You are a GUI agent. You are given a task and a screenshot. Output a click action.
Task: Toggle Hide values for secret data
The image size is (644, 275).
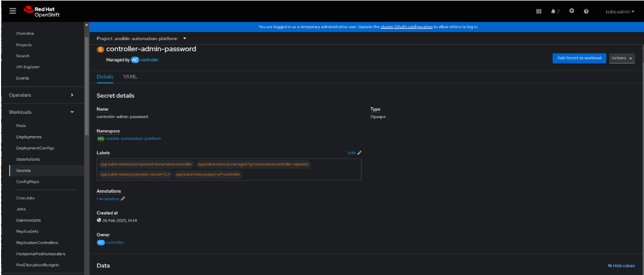[621, 265]
